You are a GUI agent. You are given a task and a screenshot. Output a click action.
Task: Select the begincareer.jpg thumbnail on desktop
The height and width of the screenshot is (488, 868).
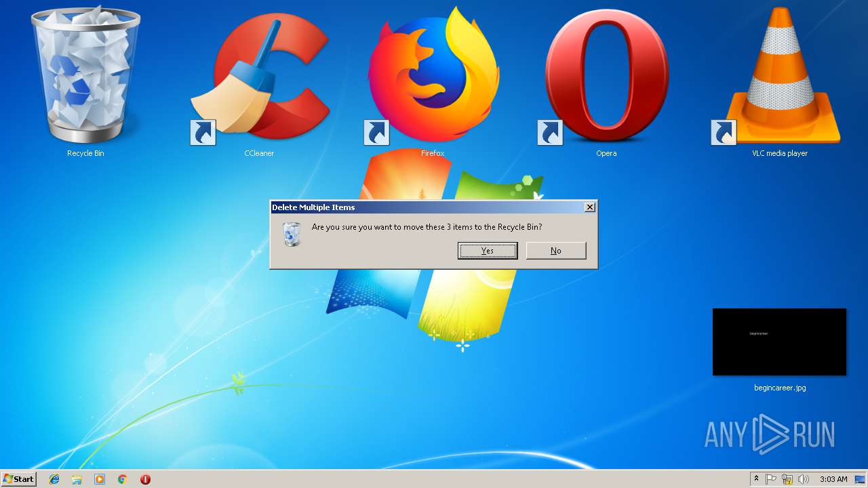pos(779,342)
